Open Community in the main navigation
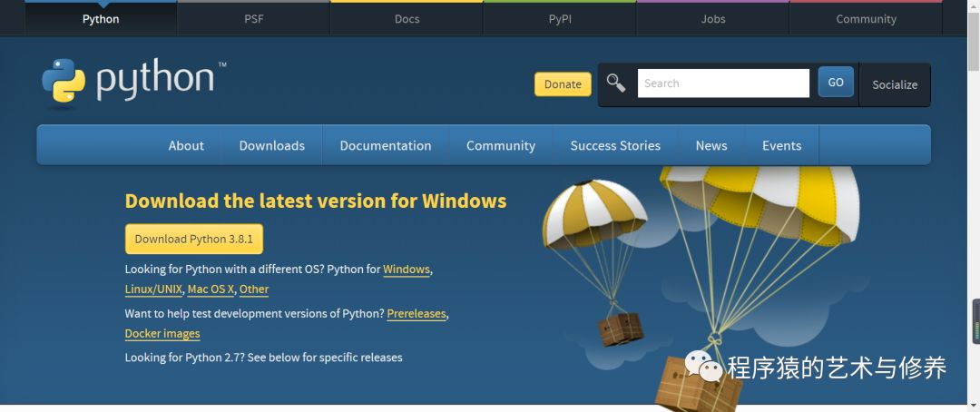Viewport: 980px width, 412px height. tap(501, 145)
